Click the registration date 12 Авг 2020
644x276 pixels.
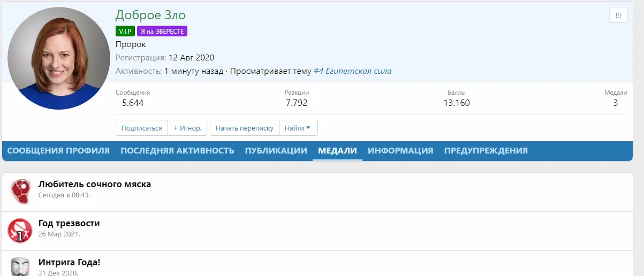(x=191, y=58)
